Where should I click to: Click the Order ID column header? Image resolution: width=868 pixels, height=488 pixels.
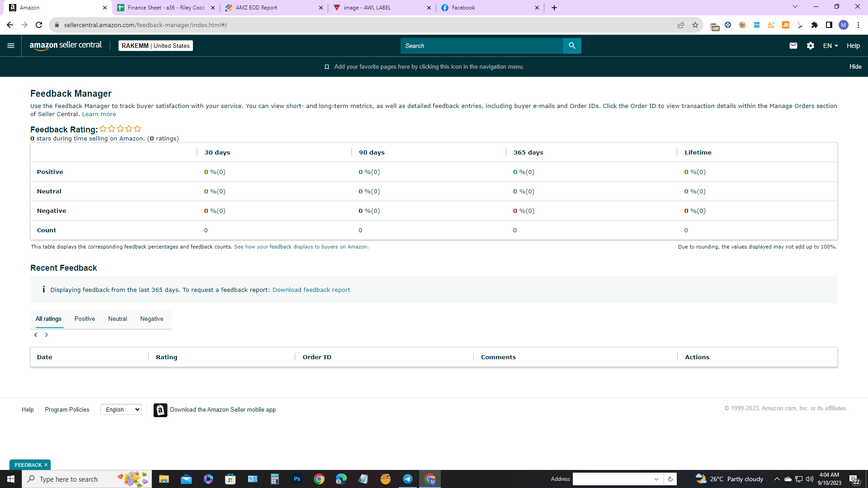point(317,357)
